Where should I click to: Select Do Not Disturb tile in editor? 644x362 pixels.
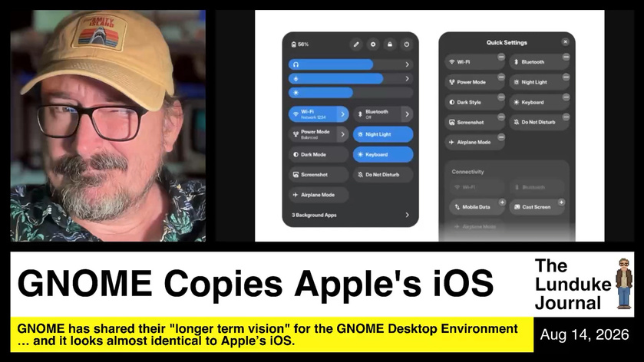540,122
